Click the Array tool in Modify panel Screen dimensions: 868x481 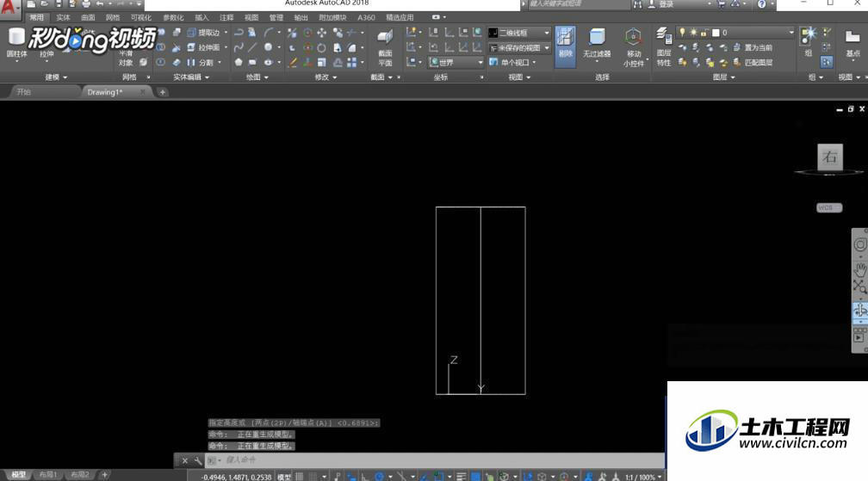[351, 63]
